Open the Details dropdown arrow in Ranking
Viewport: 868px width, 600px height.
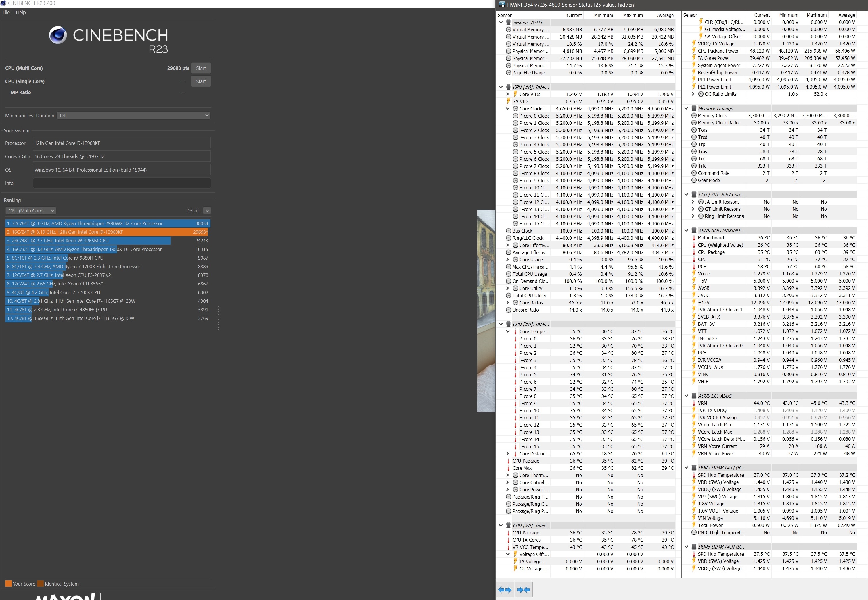(x=207, y=210)
